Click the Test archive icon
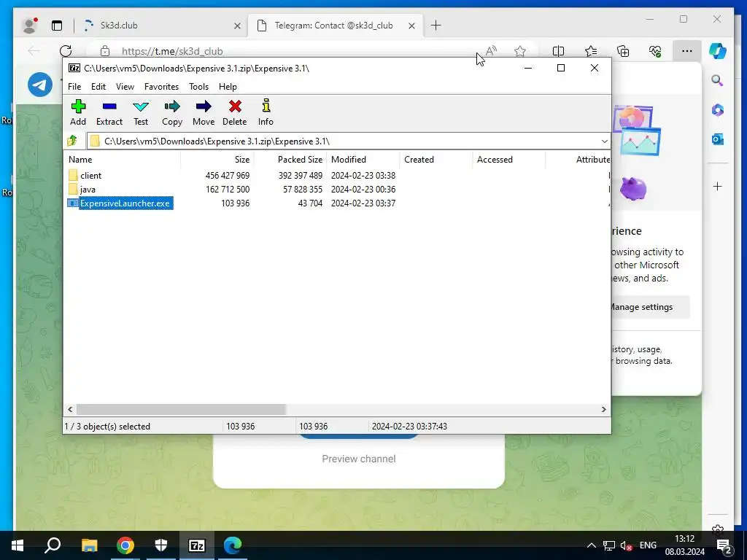The image size is (747, 560). click(141, 113)
